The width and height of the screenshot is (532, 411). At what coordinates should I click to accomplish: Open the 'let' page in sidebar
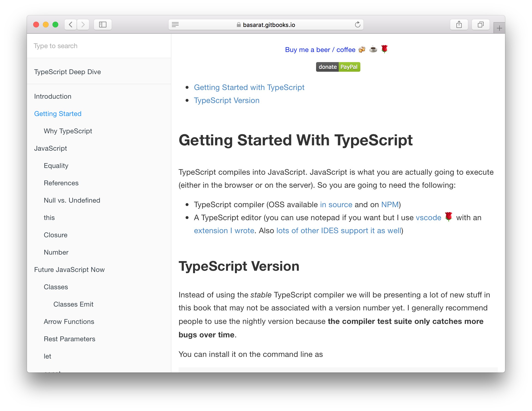coord(47,356)
